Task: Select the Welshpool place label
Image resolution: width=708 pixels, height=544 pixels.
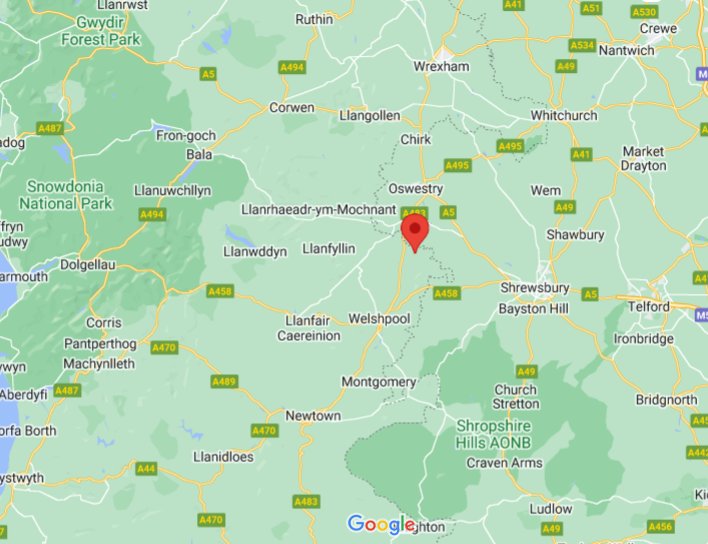Action: pos(379,319)
